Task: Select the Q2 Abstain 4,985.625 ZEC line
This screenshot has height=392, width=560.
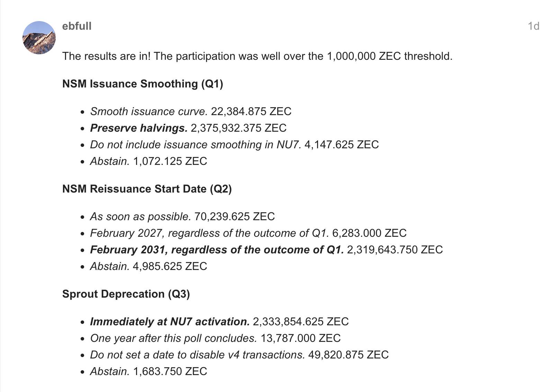Action: pos(148,267)
